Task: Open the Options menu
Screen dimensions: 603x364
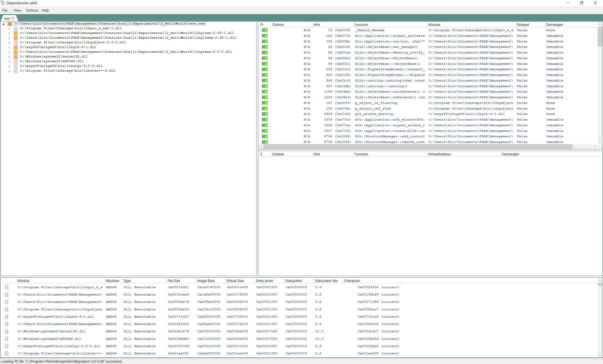Action: 32,10
